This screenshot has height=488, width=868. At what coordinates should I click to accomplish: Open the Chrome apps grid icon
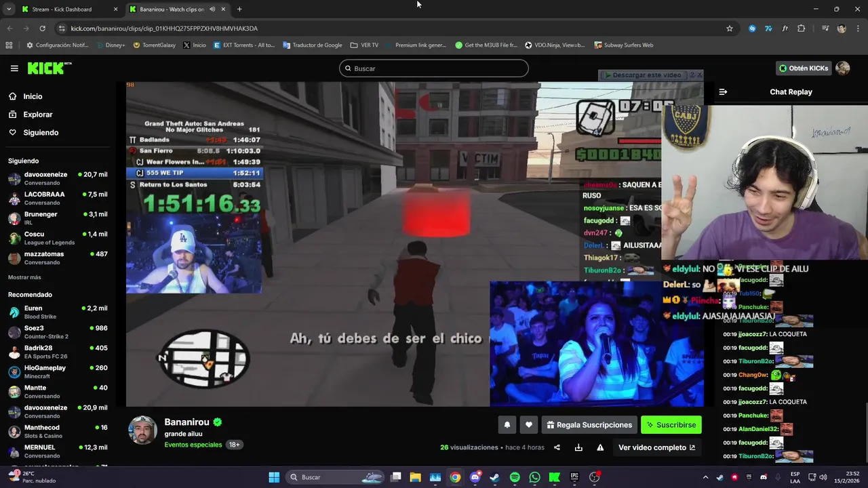tap(9, 45)
